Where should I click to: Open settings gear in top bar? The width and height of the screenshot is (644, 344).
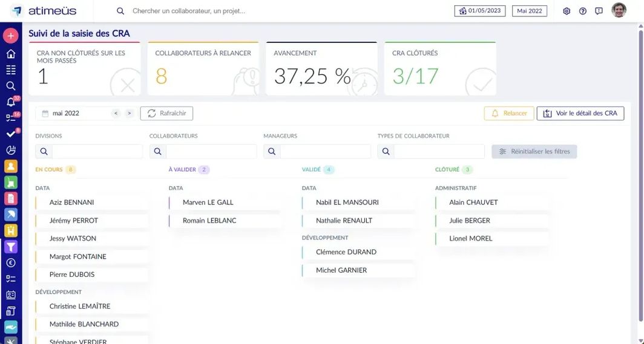(x=567, y=11)
